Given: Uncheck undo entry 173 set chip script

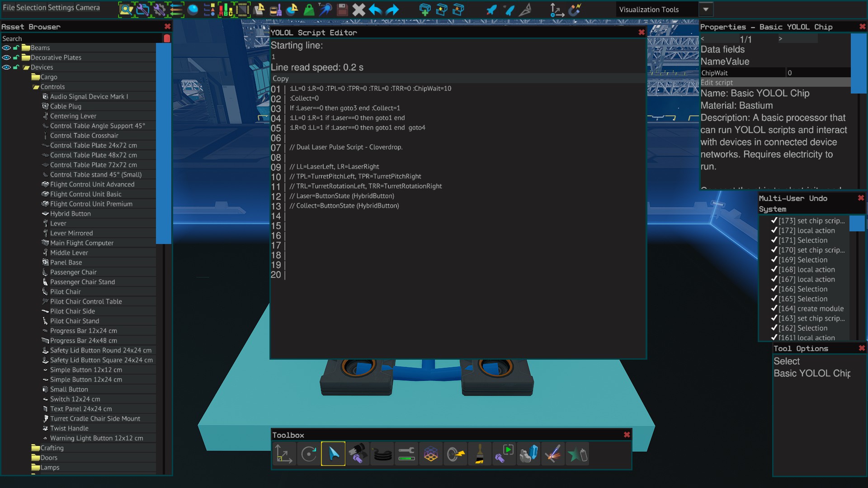Looking at the screenshot, I should (x=774, y=221).
